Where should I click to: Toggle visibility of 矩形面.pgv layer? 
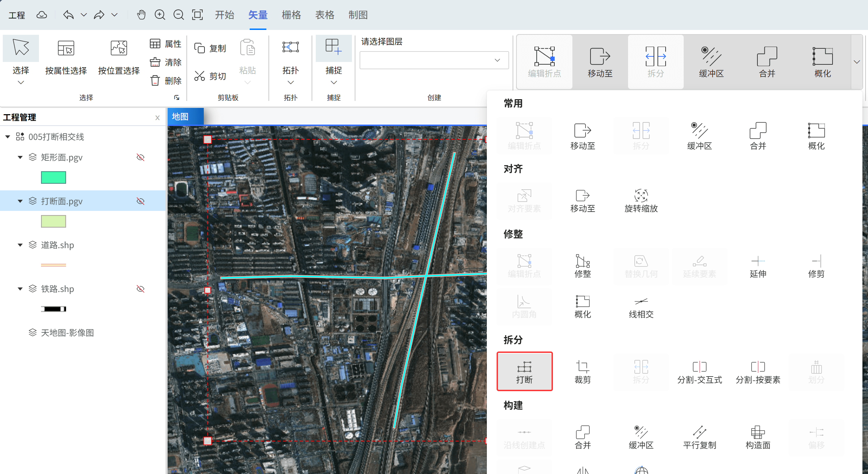pos(140,157)
